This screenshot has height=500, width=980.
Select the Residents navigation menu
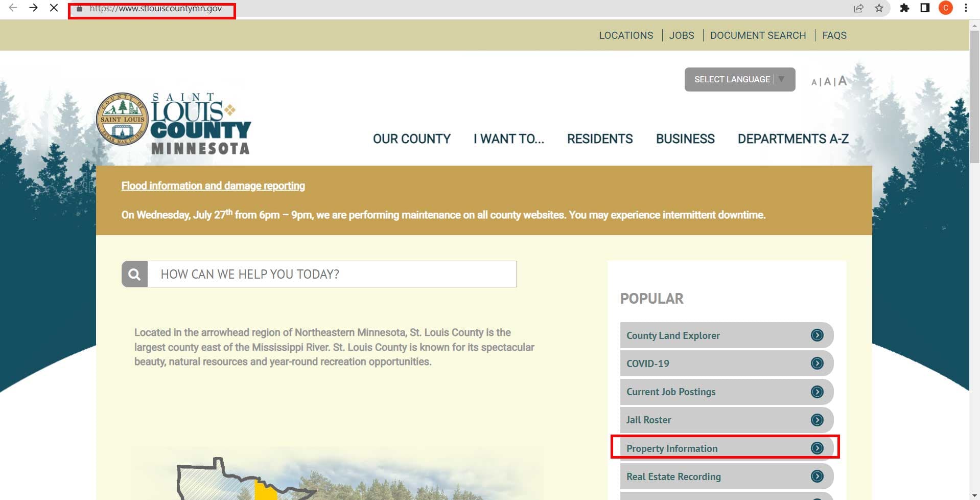coord(599,139)
